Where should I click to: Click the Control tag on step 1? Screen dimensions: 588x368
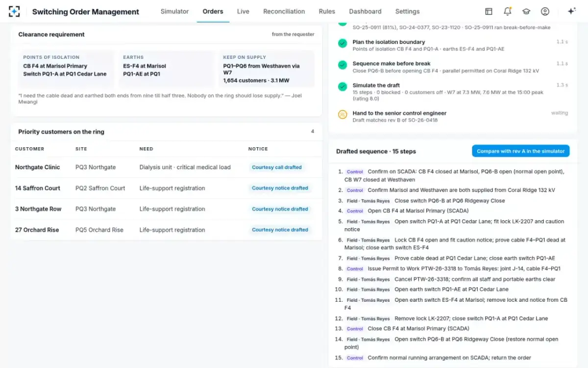[355, 172]
